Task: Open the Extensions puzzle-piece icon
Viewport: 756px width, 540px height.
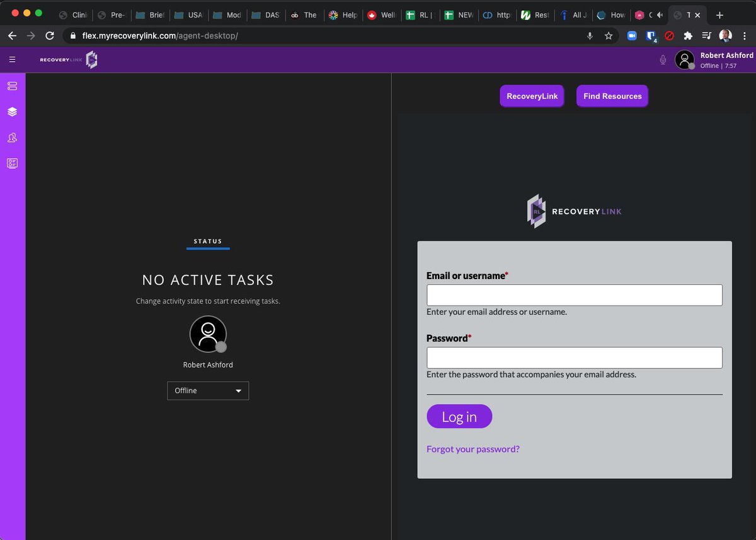Action: pyautogui.click(x=688, y=36)
